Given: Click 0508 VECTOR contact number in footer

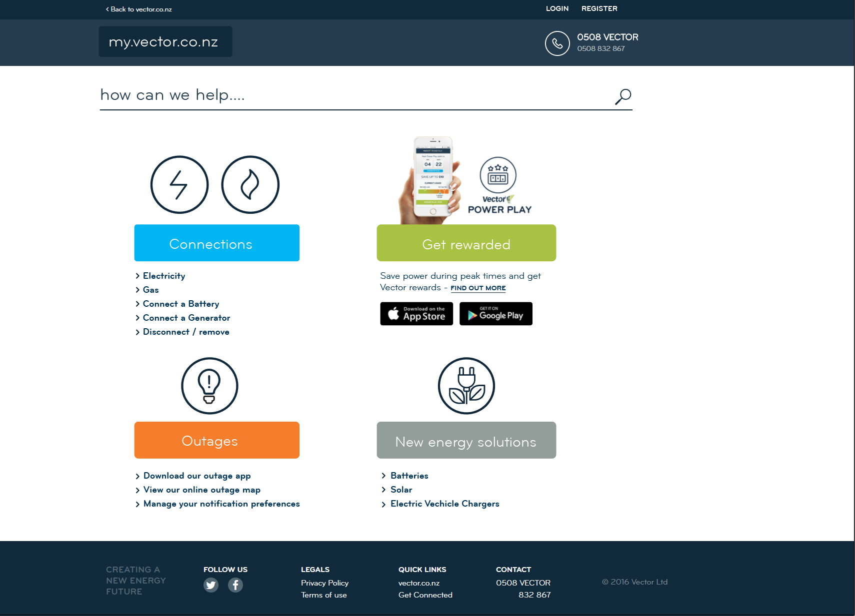Looking at the screenshot, I should 523,583.
